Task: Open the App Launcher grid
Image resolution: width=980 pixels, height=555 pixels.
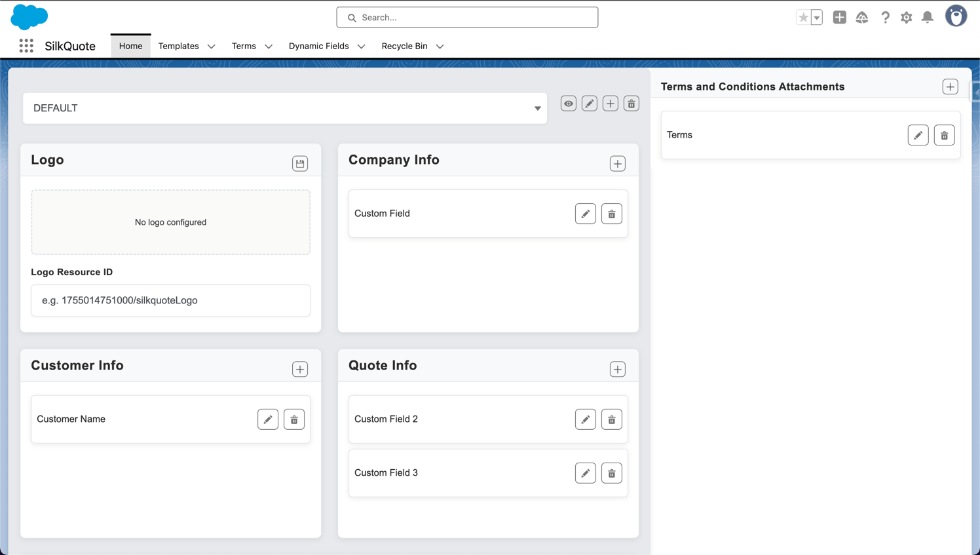Action: (x=26, y=46)
